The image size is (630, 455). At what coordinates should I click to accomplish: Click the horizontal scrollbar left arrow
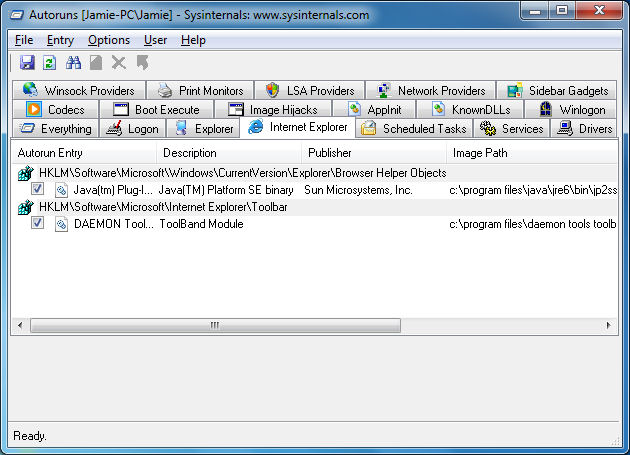point(20,325)
